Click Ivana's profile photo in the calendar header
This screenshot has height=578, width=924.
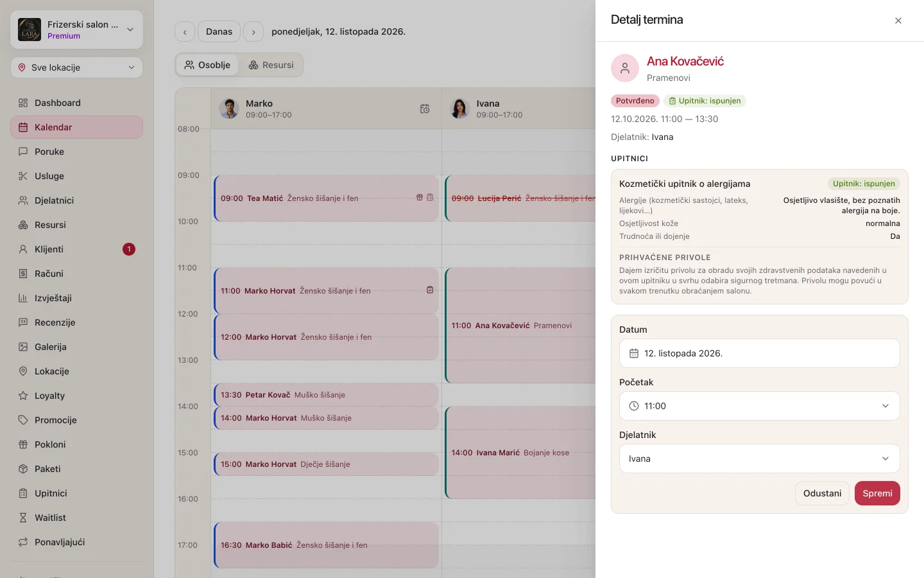[x=459, y=109]
